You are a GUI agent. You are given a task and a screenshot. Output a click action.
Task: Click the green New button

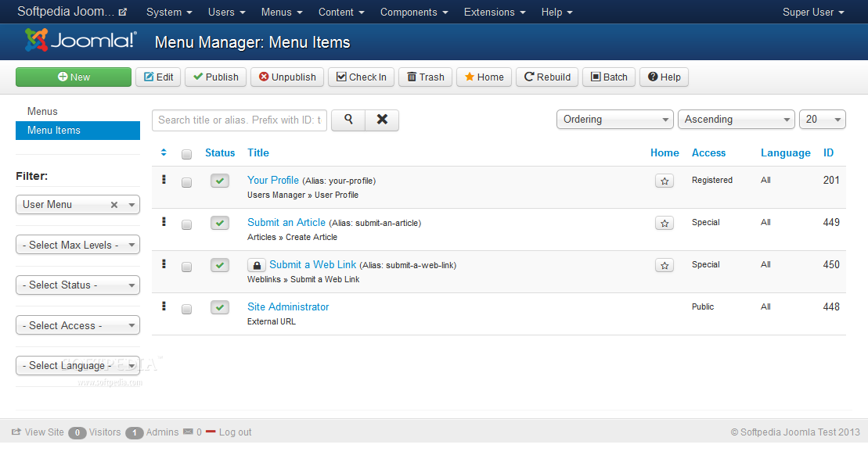pos(74,77)
